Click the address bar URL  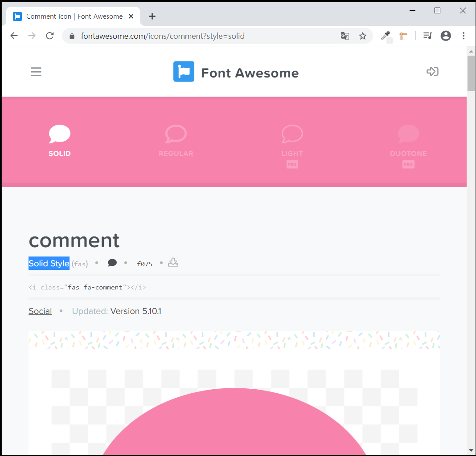click(163, 36)
